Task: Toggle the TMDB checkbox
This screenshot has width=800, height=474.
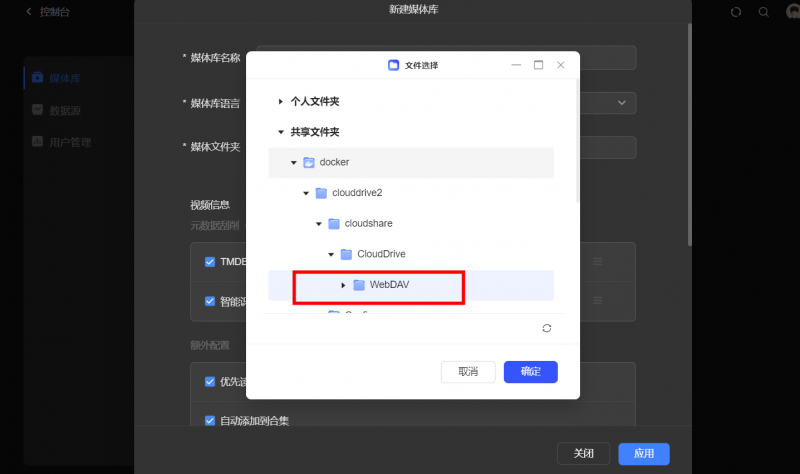Action: tap(210, 262)
